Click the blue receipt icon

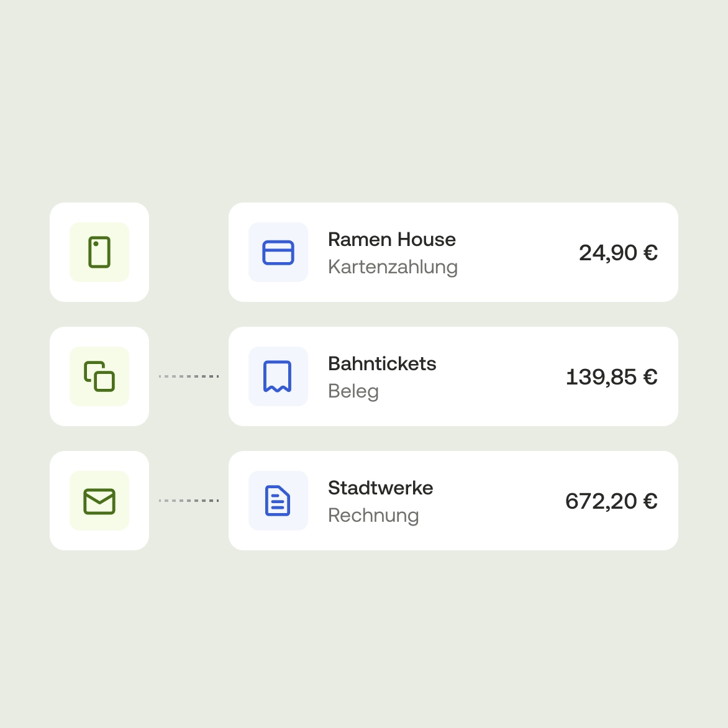(x=278, y=376)
